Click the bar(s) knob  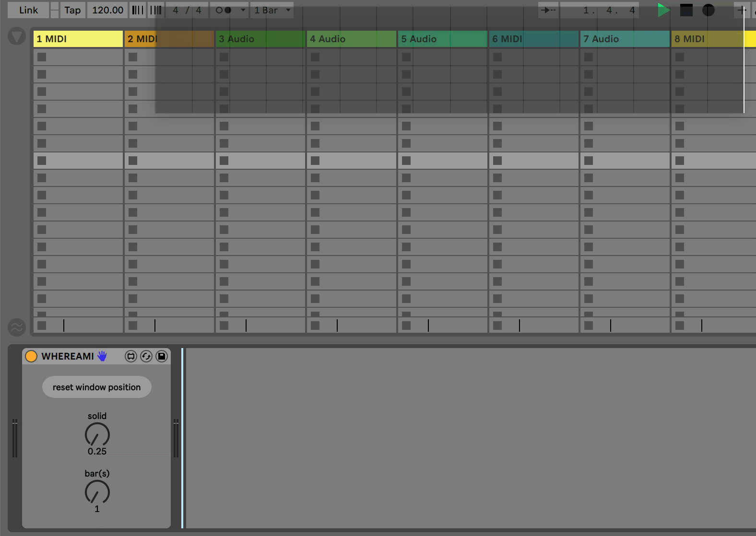[97, 492]
